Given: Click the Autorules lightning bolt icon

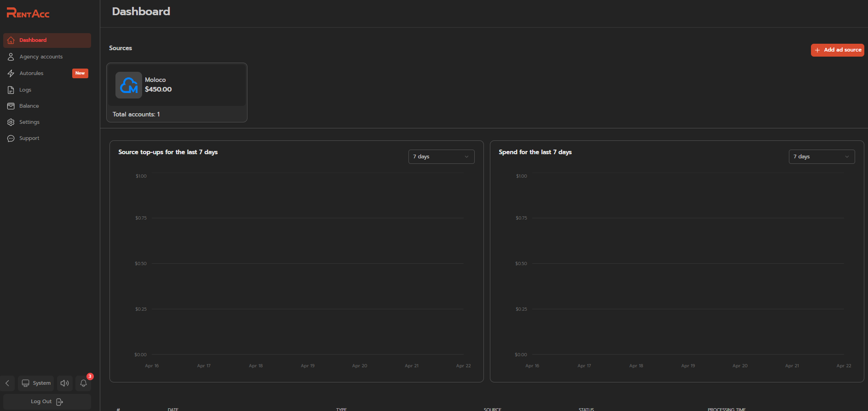Looking at the screenshot, I should pos(11,74).
